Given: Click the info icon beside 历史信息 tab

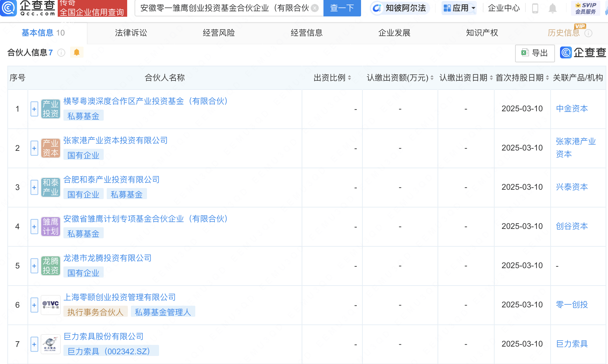Looking at the screenshot, I should point(589,33).
